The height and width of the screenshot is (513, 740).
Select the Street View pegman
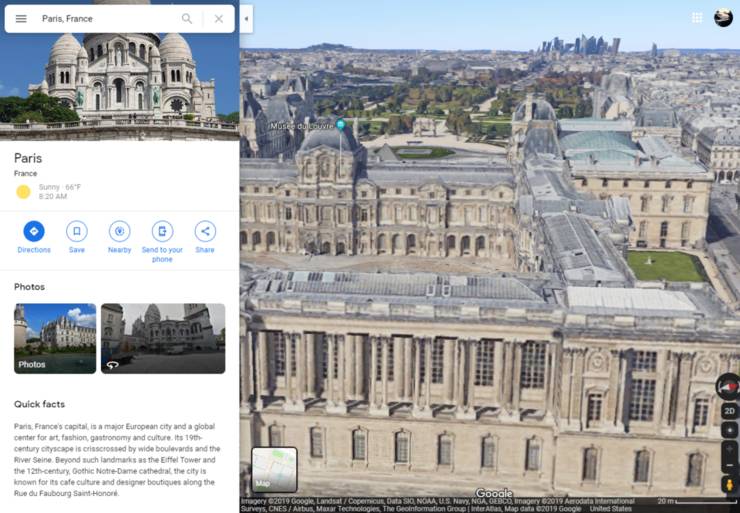[729, 485]
